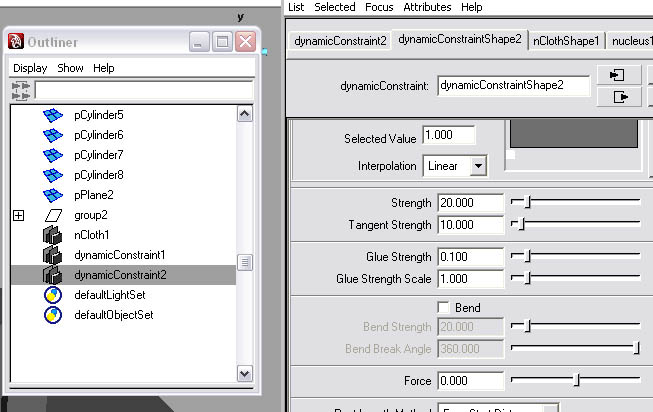Click the defaultObjectSet set icon
653x412 pixels.
click(53, 315)
